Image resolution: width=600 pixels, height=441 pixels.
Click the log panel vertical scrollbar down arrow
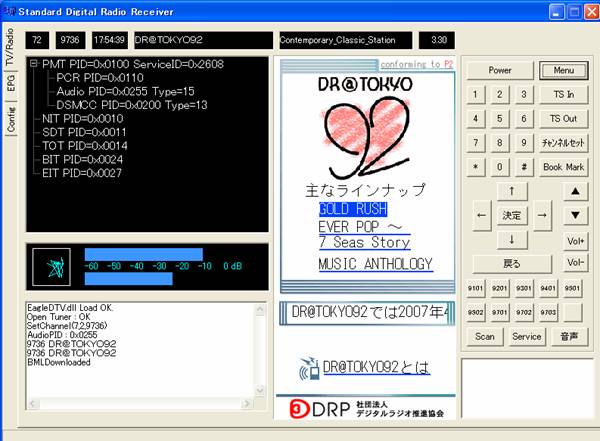(260, 390)
